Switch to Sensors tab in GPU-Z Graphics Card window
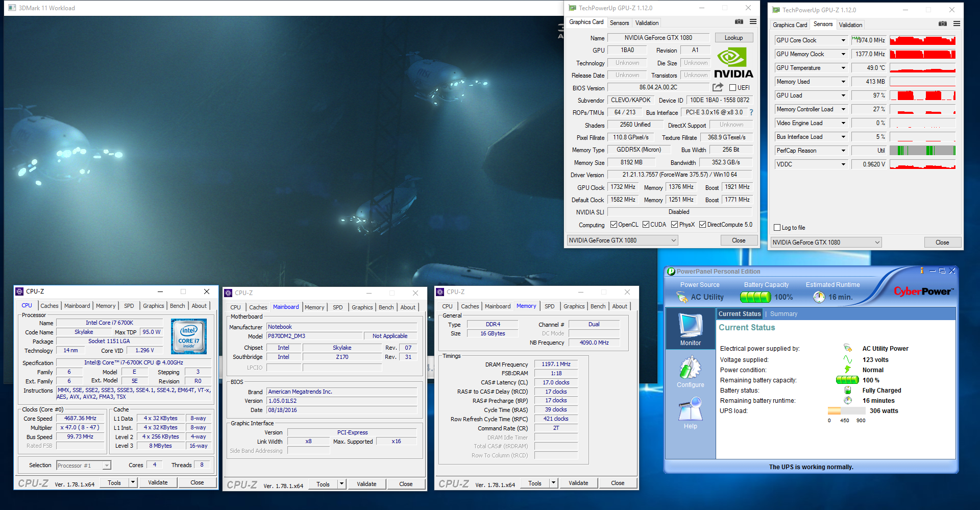 [x=619, y=23]
